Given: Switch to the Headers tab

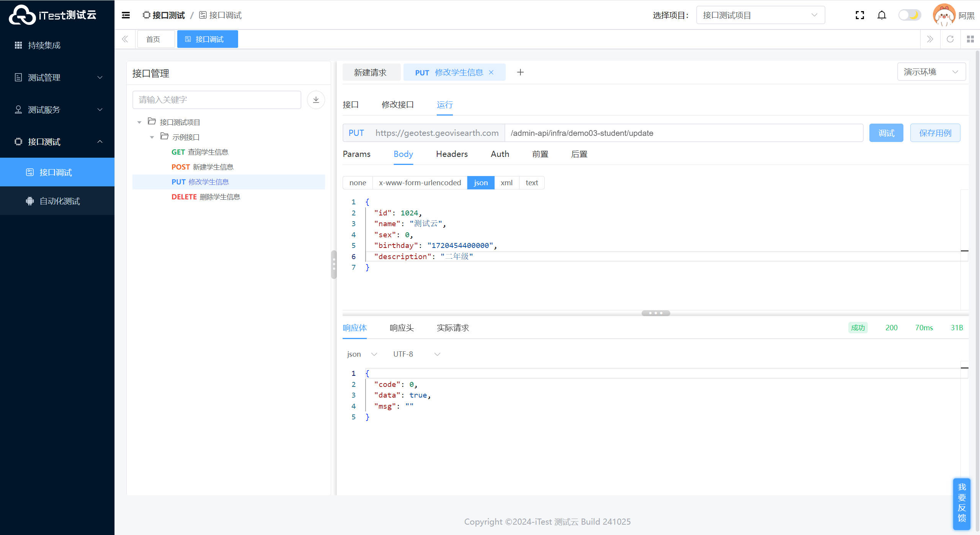Looking at the screenshot, I should point(452,154).
